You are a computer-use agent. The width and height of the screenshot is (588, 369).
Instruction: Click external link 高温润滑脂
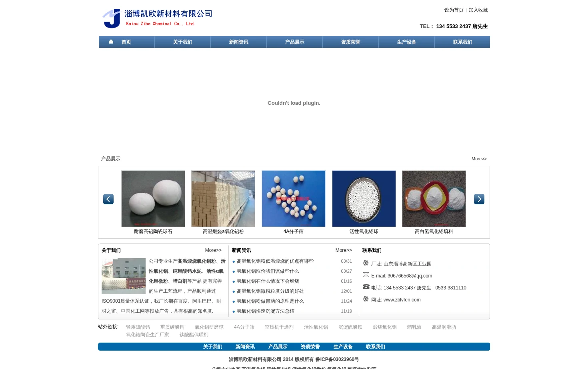(444, 327)
